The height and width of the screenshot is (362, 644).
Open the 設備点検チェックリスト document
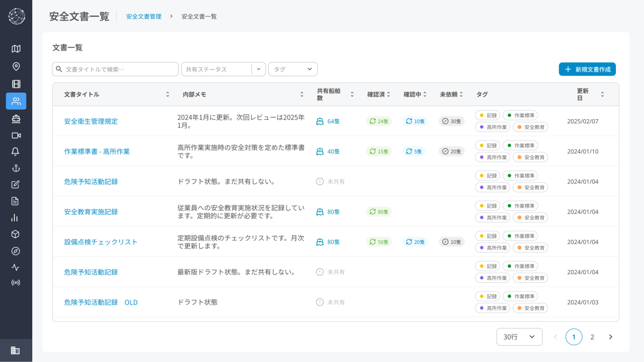point(101,242)
